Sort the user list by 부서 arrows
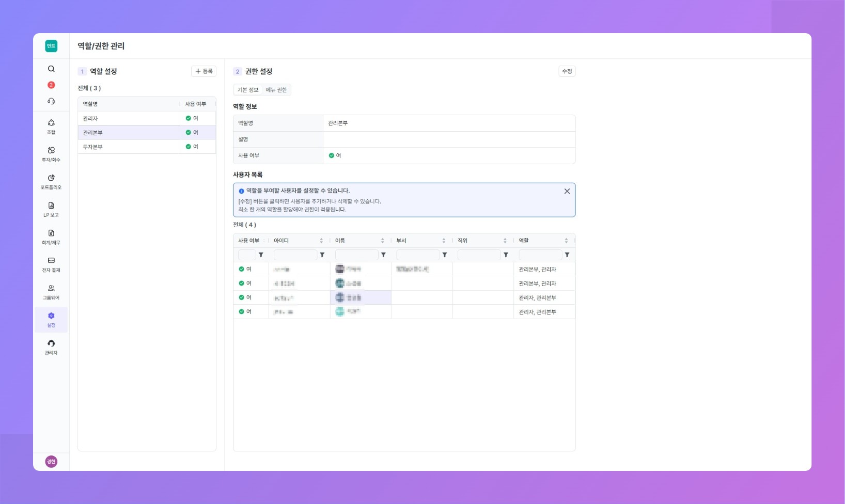 (444, 241)
